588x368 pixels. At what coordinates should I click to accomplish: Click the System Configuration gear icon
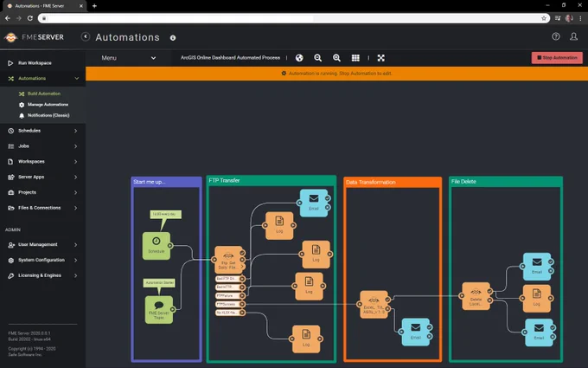point(11,261)
